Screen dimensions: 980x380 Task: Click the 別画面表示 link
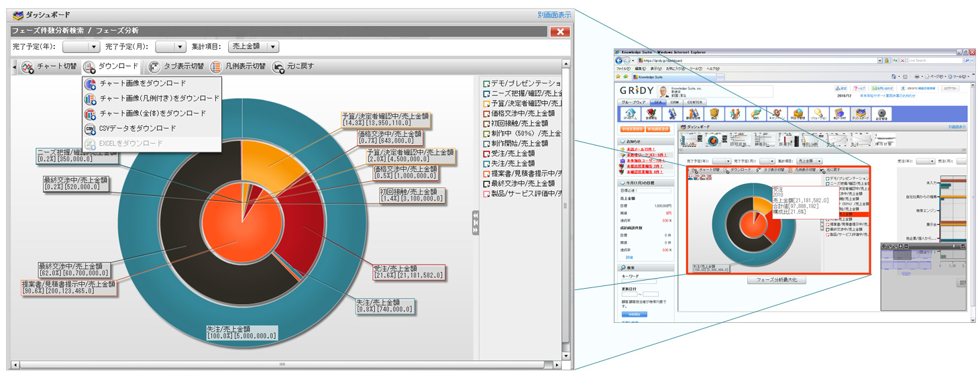coord(554,15)
